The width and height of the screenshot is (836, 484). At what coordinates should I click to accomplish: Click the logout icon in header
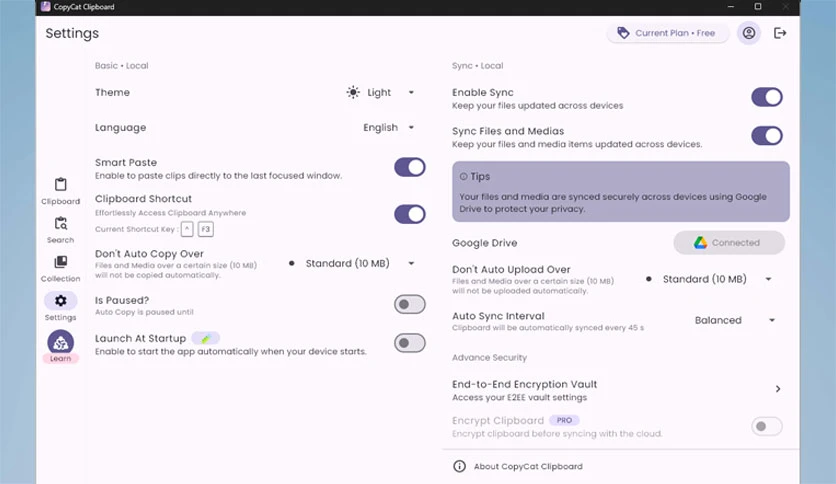tap(780, 33)
